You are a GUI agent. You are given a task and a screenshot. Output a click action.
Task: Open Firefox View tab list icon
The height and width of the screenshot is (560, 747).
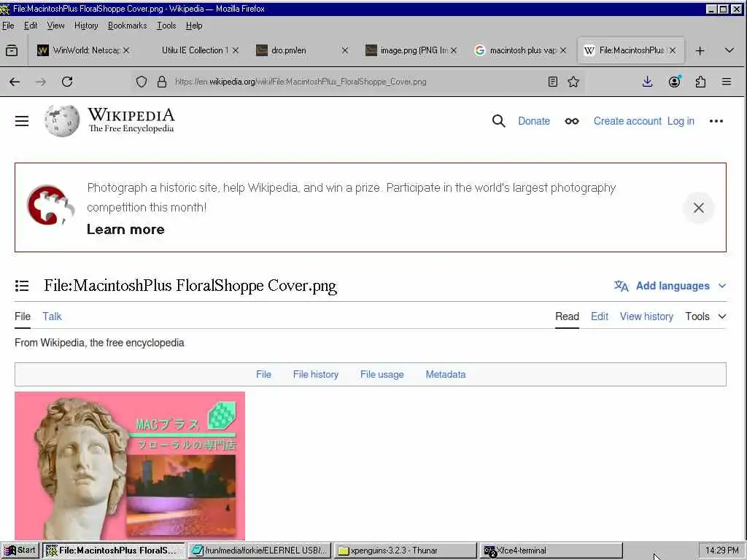pos(12,50)
